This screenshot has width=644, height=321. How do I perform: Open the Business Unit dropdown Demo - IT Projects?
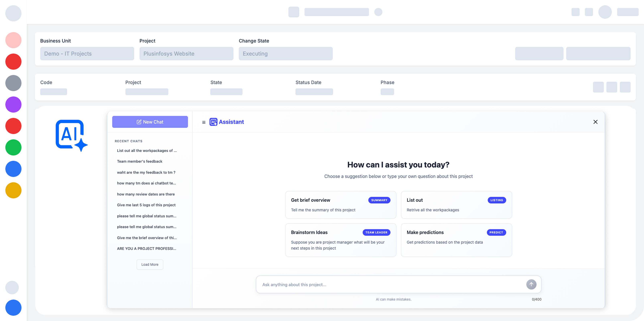[x=87, y=54]
